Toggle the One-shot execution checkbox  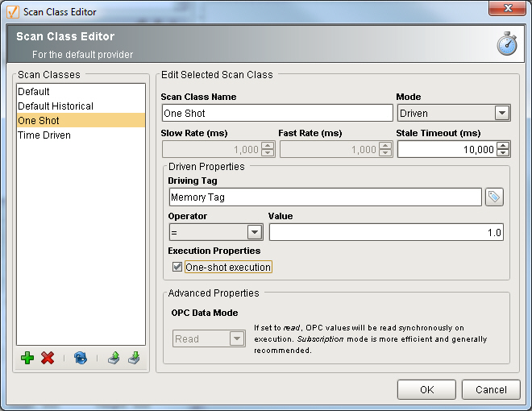177,267
